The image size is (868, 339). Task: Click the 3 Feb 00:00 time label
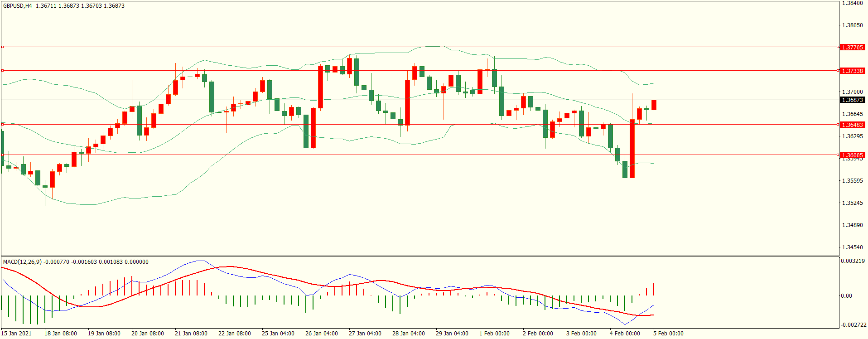point(581,334)
